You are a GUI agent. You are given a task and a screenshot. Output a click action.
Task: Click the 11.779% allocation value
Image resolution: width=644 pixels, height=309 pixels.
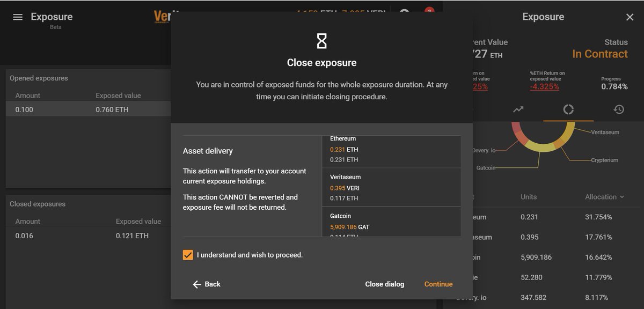(x=598, y=277)
